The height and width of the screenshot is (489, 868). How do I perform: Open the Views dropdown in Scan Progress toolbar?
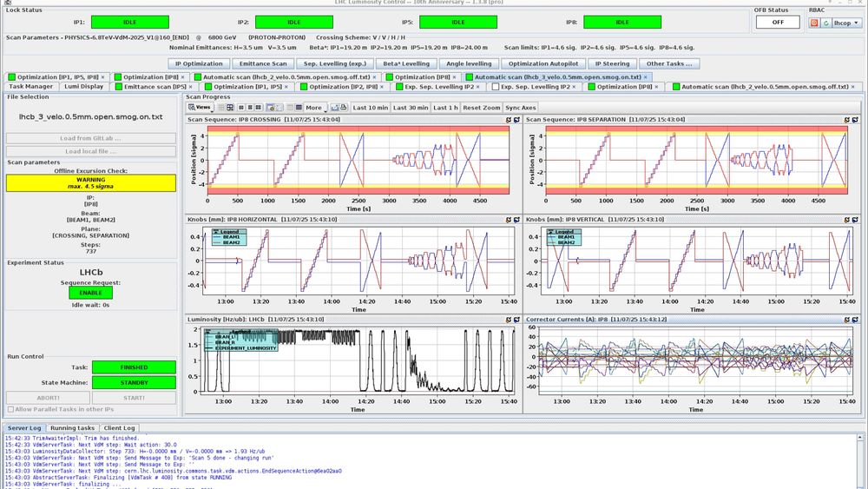coord(201,108)
